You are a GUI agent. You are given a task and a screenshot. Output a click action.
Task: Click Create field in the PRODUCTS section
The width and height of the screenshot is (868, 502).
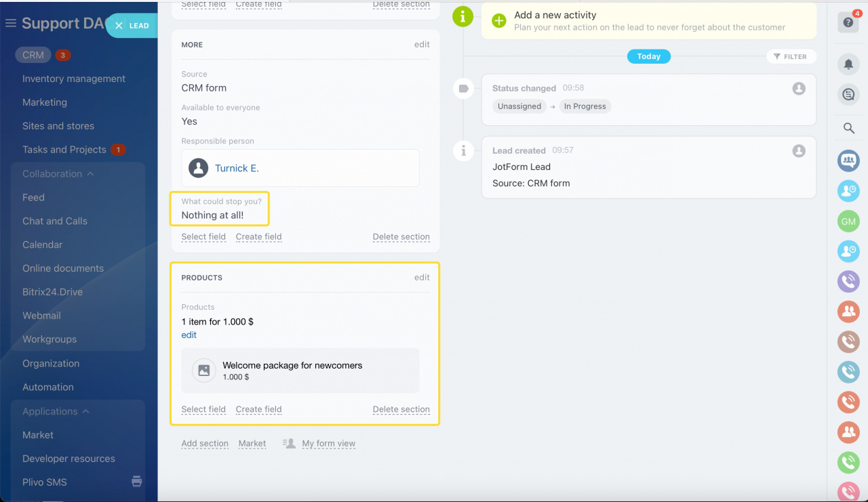tap(258, 409)
